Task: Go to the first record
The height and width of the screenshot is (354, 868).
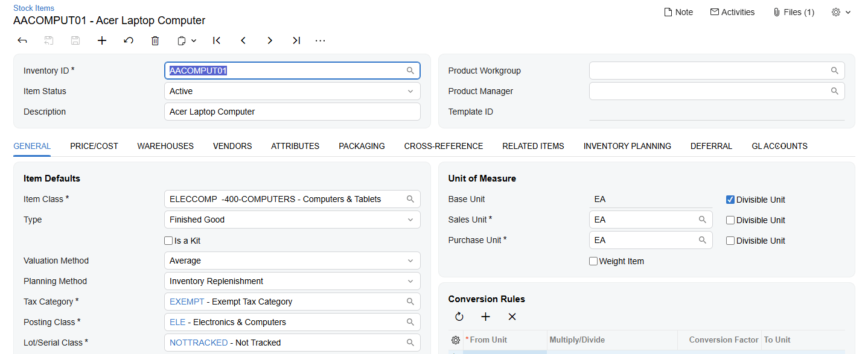Action: point(217,40)
